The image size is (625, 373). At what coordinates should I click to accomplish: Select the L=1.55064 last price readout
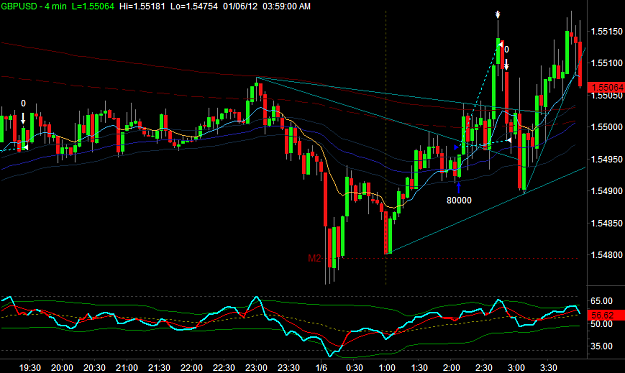pyautogui.click(x=93, y=6)
